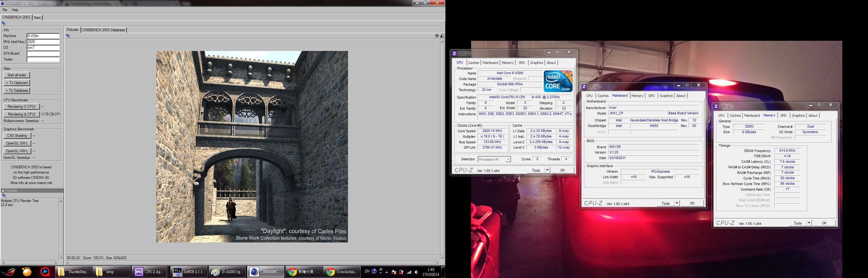Launch the orange GOM Player taskbar icon

pos(27,272)
